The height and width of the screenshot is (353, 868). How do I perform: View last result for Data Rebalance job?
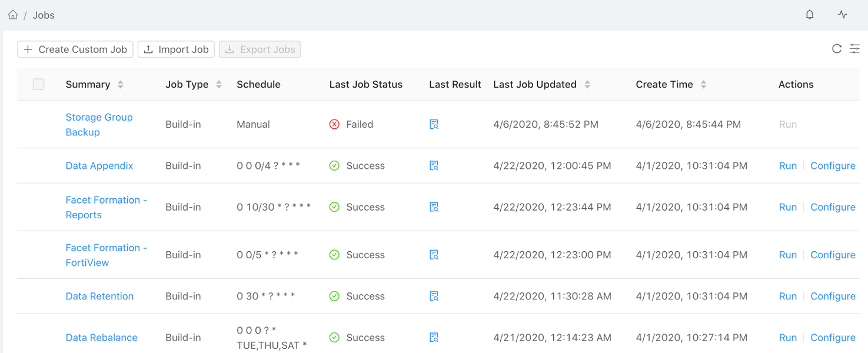(x=434, y=338)
